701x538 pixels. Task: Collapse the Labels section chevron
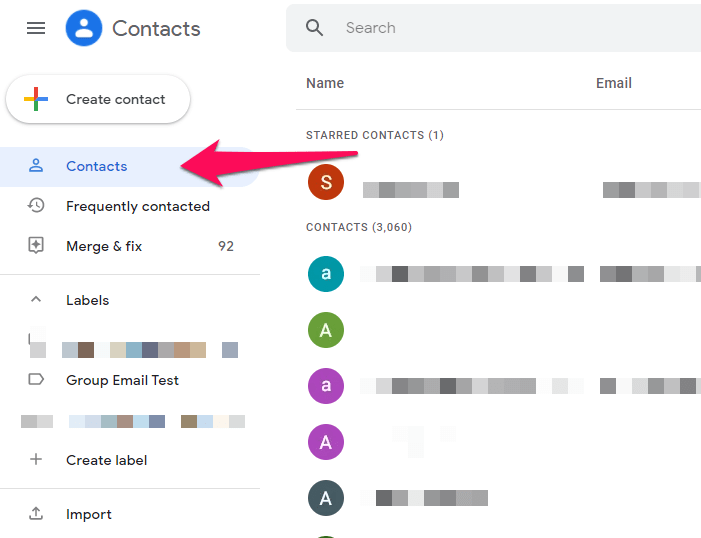pos(36,299)
